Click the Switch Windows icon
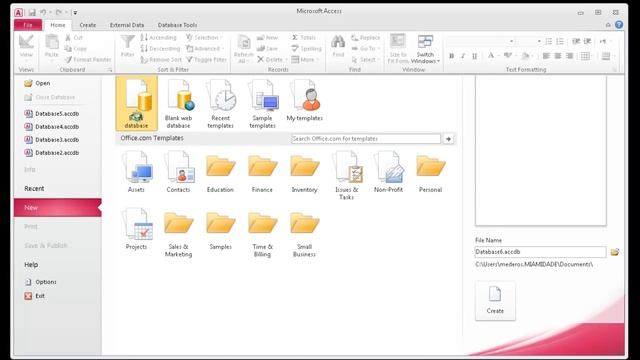 [425, 41]
